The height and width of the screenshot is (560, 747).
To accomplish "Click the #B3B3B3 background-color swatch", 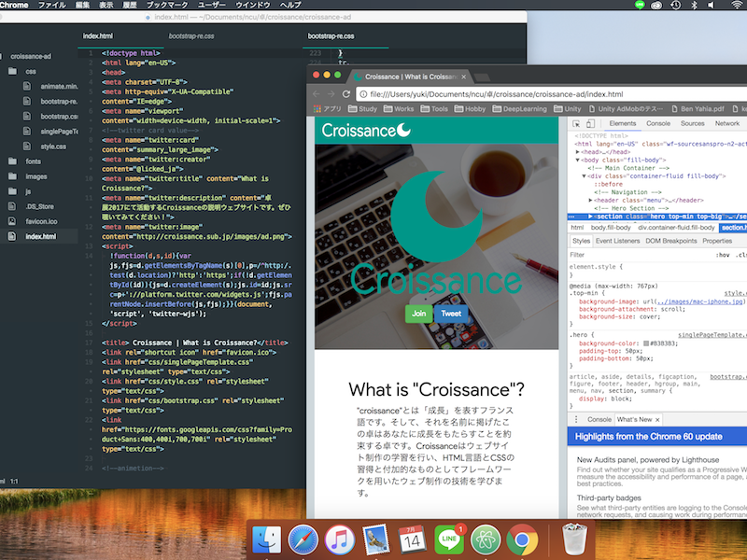I will [645, 343].
